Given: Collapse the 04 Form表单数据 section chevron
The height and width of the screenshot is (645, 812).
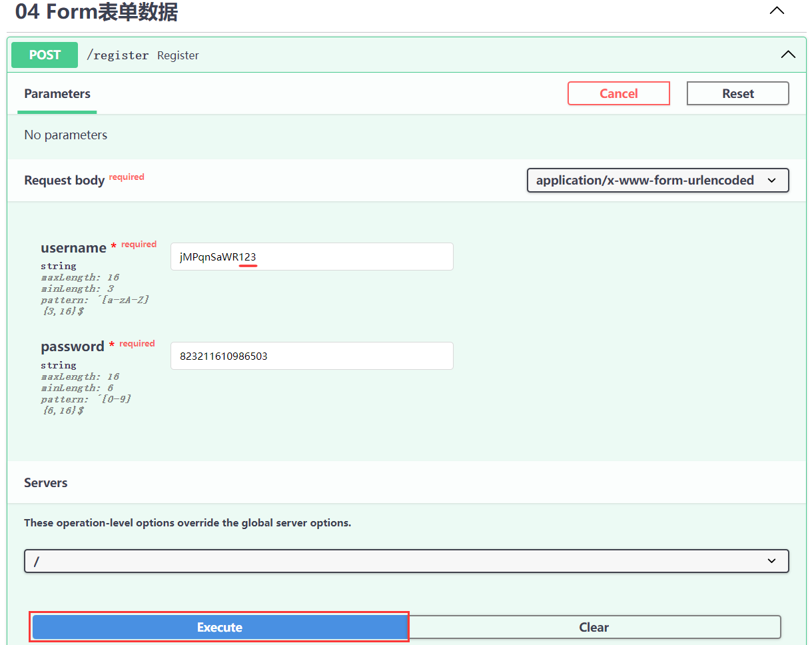Looking at the screenshot, I should (x=777, y=11).
